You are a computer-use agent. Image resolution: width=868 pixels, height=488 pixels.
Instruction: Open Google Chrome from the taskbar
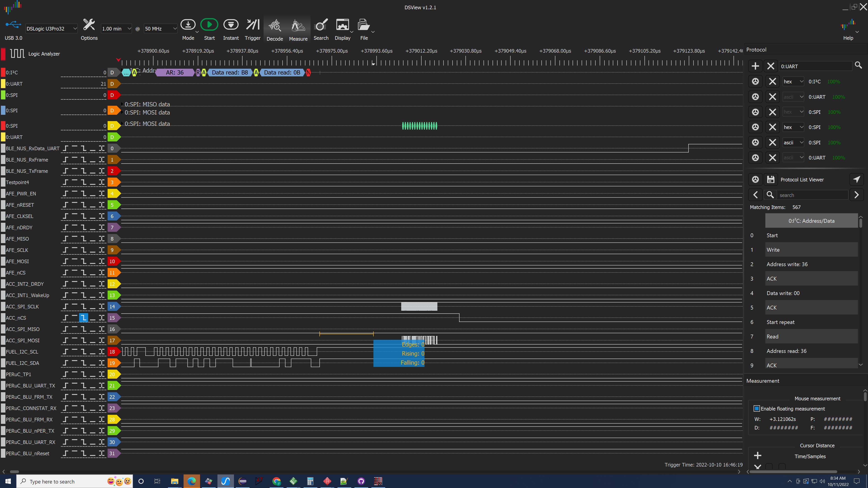[x=276, y=481]
